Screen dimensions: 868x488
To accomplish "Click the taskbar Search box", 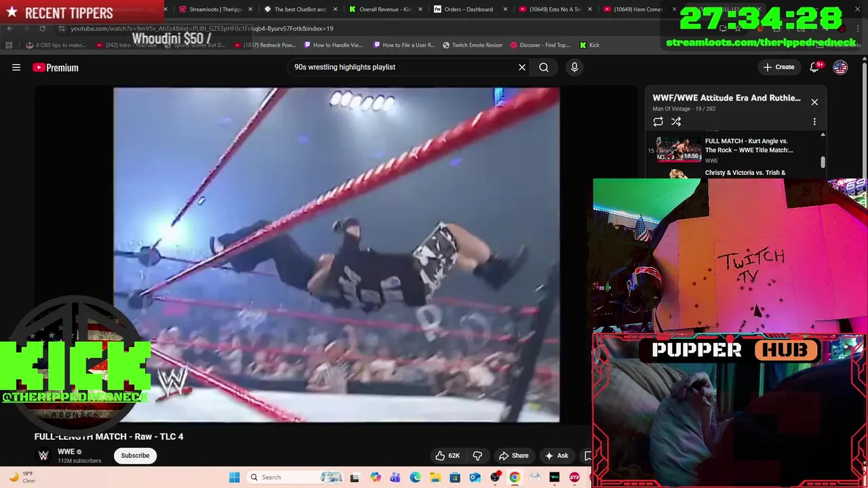I will [x=294, y=477].
